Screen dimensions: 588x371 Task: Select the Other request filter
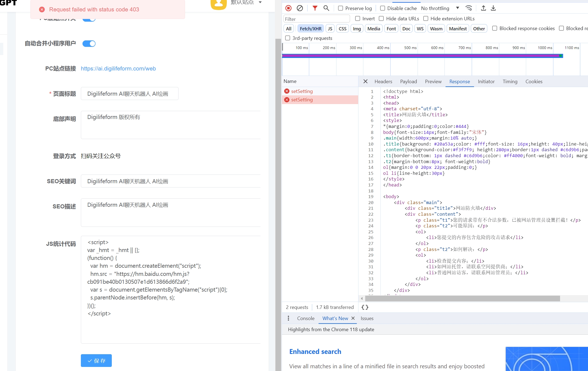[x=479, y=28]
